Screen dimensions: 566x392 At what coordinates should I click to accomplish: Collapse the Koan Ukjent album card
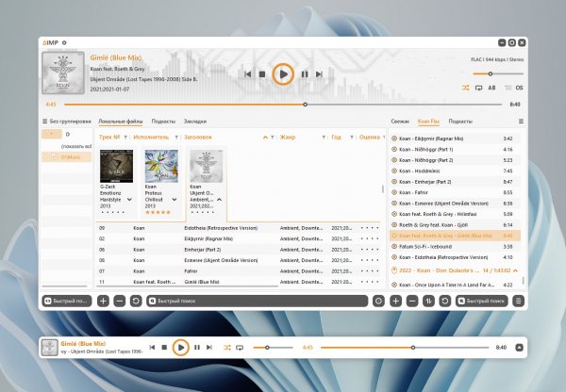219,200
